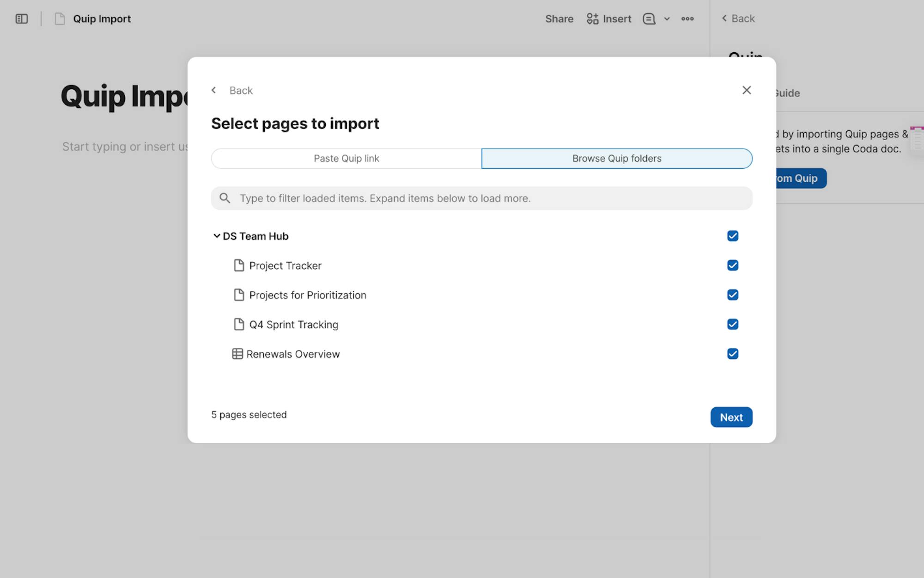Select the Browse Quip folders tab
The image size is (924, 578).
coord(616,159)
